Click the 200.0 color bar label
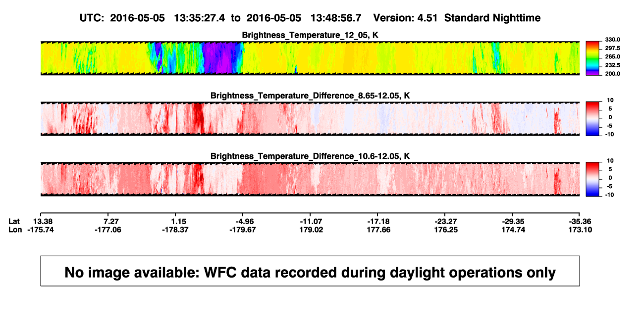644x330 pixels. 612,74
